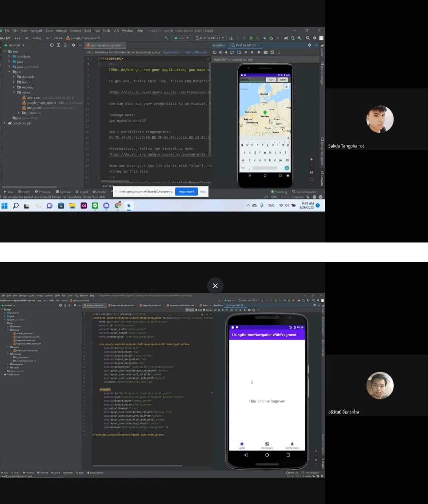Take a screenshot with the Pixel 3a emulator camera icon
The height and width of the screenshot is (504, 428).
coord(265,52)
